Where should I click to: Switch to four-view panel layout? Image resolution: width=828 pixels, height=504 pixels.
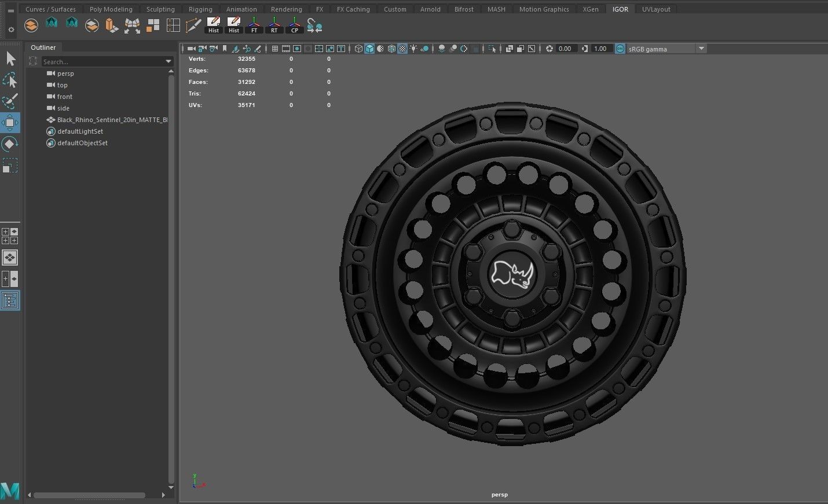pos(10,236)
